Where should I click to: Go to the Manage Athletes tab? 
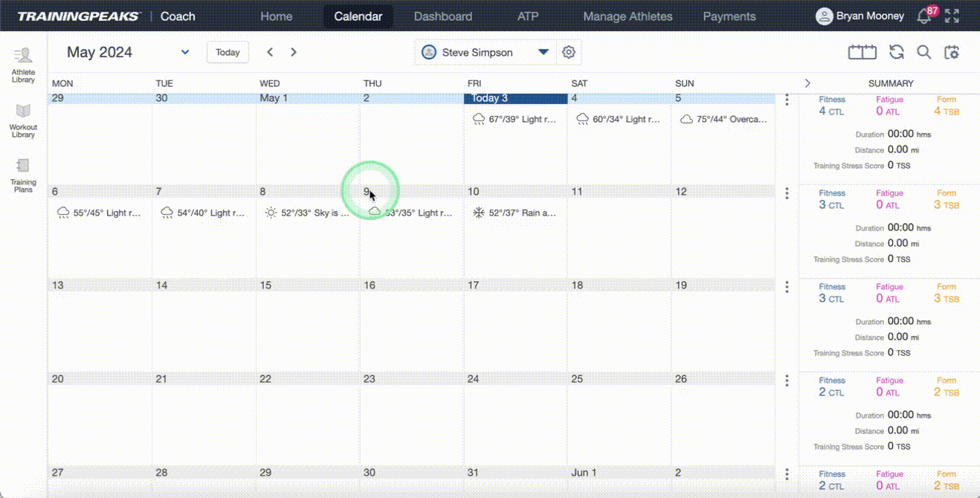coord(628,16)
